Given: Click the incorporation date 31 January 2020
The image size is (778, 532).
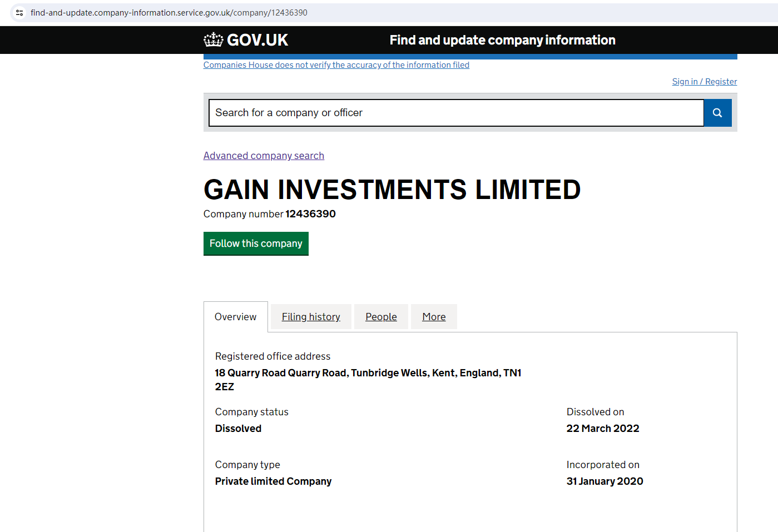Looking at the screenshot, I should click(604, 481).
